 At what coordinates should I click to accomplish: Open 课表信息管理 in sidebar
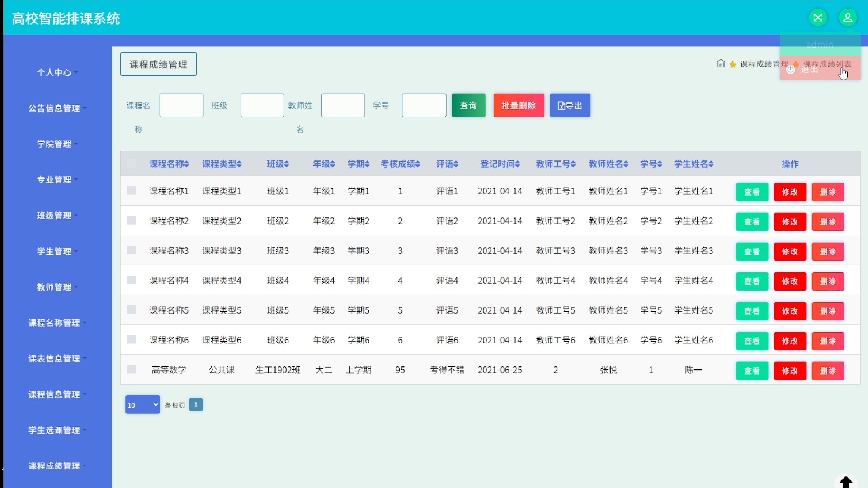coord(57,358)
